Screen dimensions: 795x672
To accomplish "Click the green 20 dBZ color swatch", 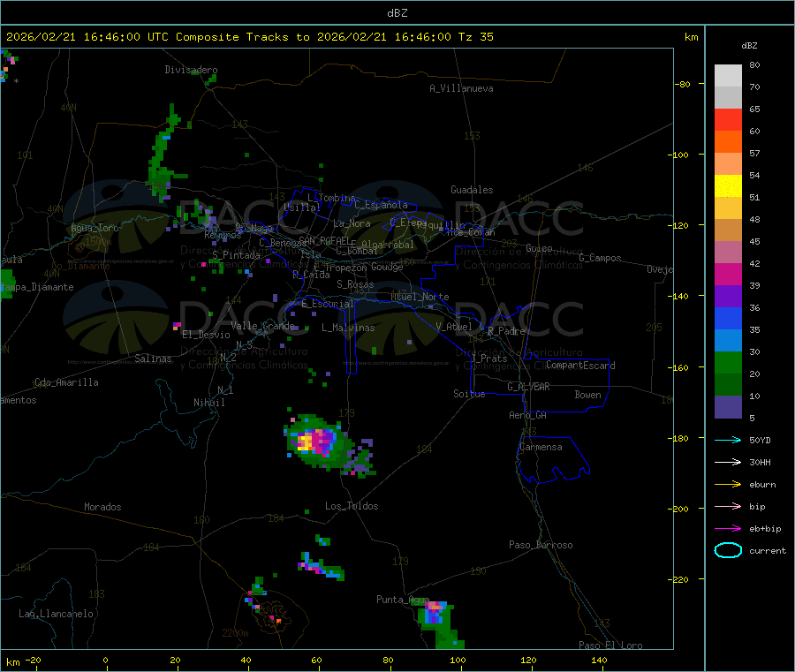I will 728,362.
